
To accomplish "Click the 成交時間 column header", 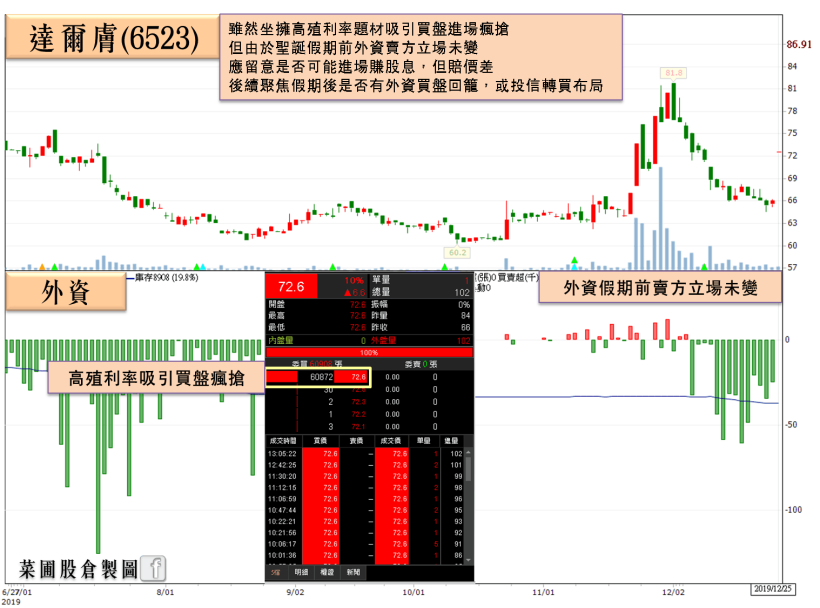I will tap(283, 441).
